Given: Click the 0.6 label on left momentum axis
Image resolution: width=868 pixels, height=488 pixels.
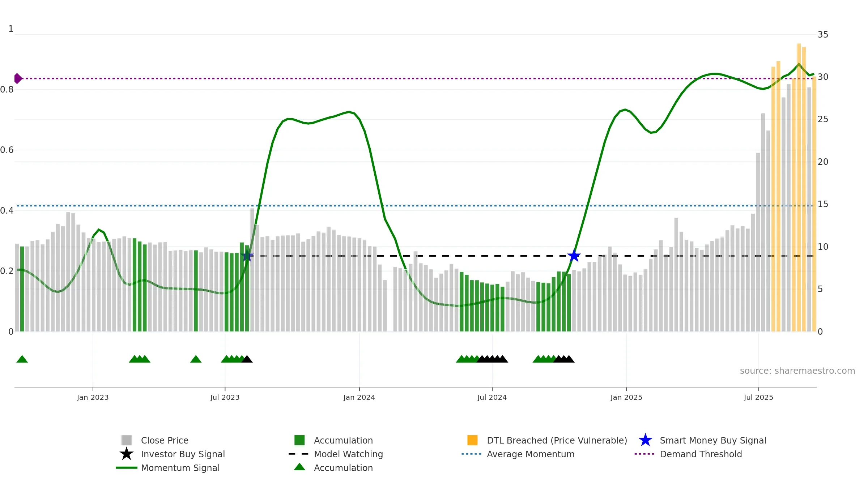Looking at the screenshot, I should click(x=7, y=150).
